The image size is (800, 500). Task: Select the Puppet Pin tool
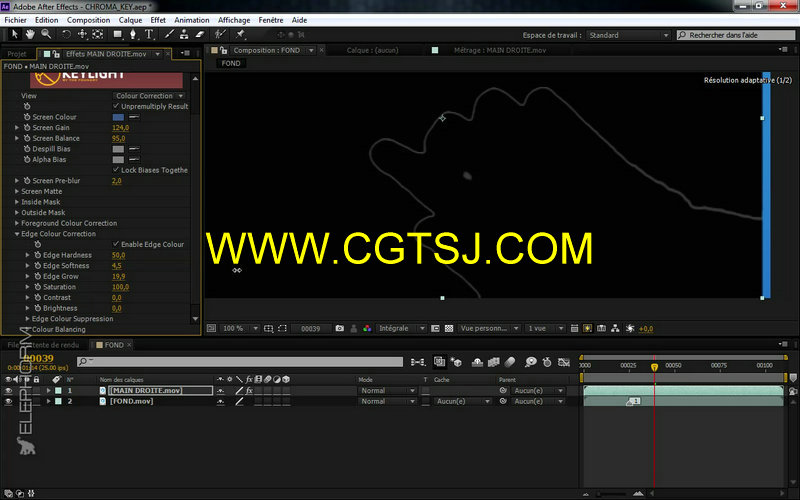tap(240, 34)
